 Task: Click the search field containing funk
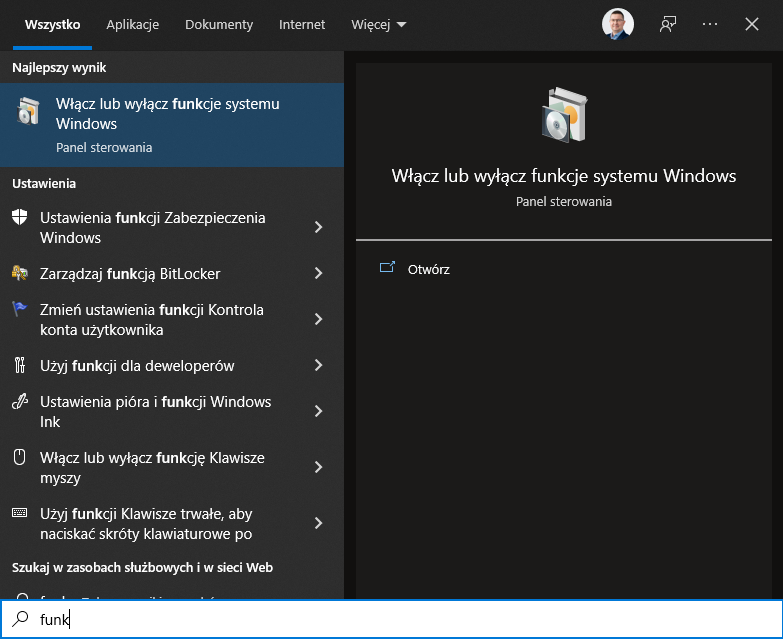pyautogui.click(x=392, y=619)
